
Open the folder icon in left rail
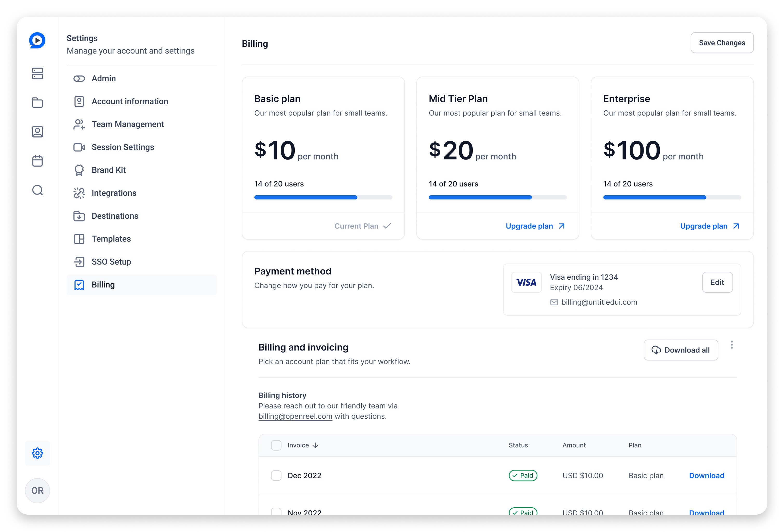click(37, 102)
